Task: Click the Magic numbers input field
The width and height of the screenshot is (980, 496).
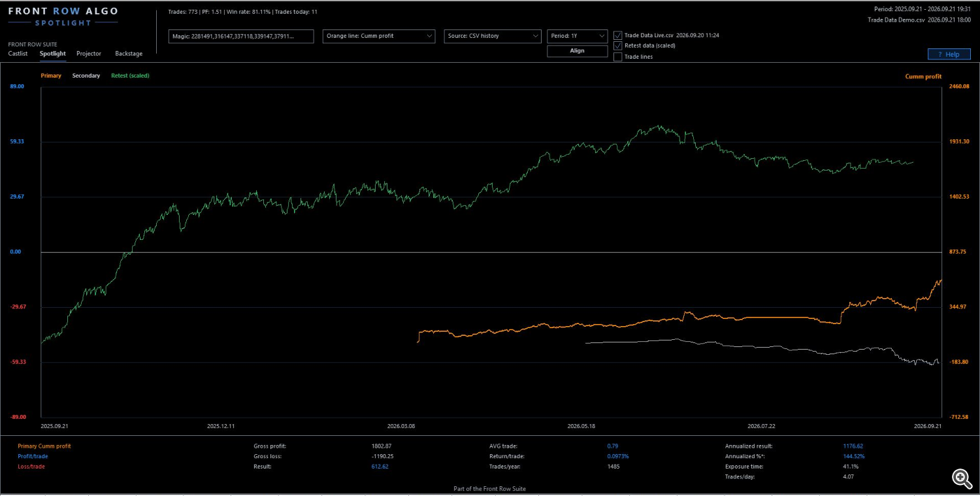Action: point(241,36)
